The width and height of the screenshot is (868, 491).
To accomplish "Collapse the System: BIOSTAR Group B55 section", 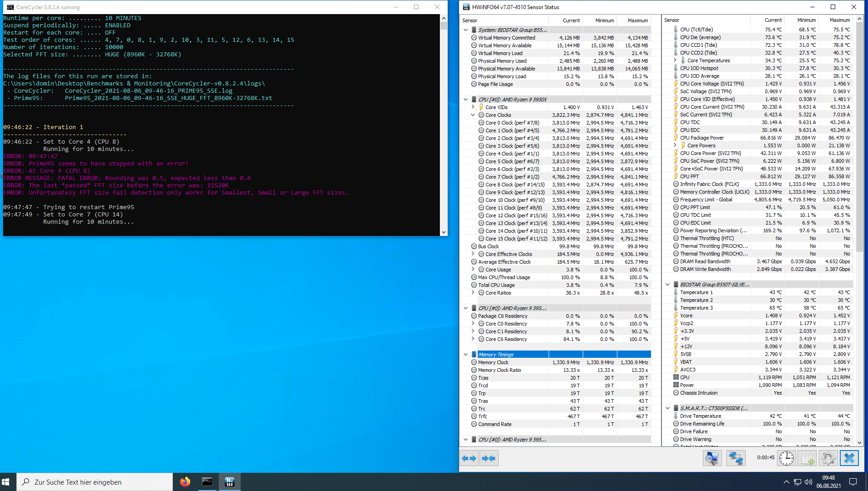I will tap(465, 30).
